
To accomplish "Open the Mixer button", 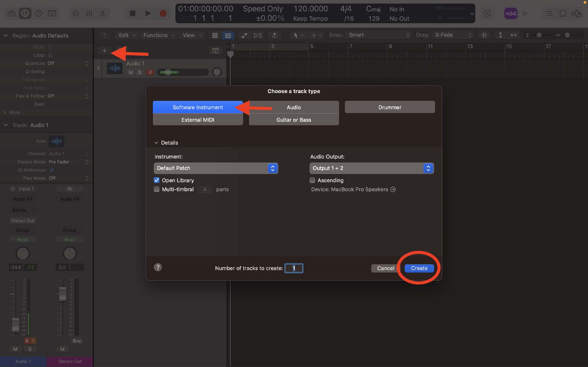I will tap(89, 13).
